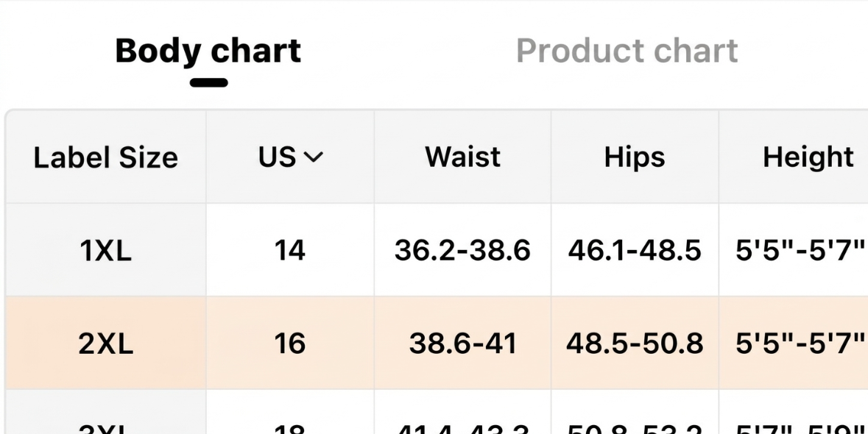Click the Label Size column header
This screenshot has height=434, width=868.
pos(106,157)
